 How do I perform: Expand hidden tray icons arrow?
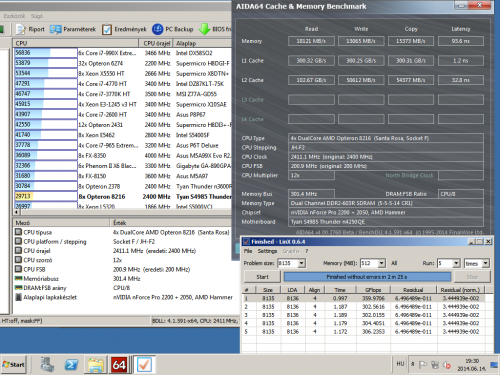click(413, 364)
